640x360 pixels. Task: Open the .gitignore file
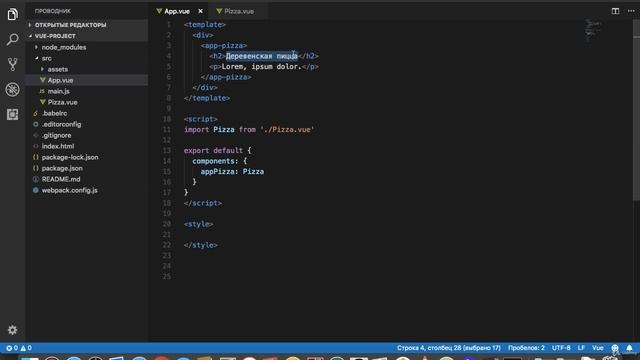[87, 136]
